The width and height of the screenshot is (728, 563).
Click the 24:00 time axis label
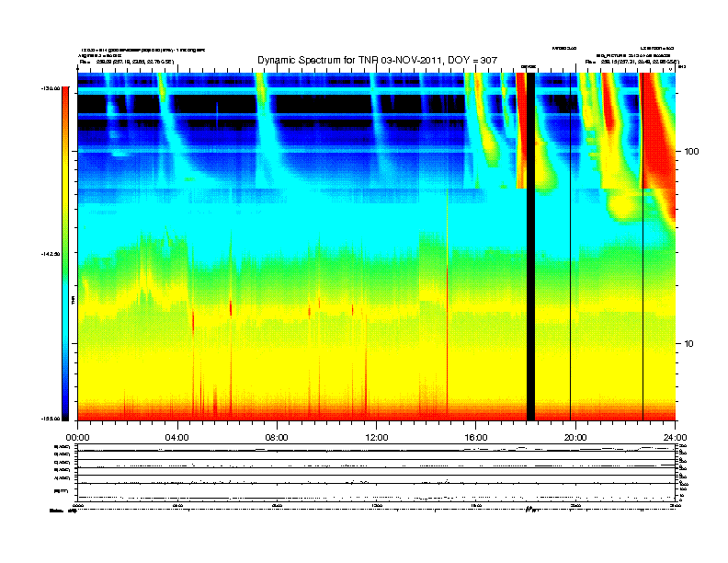click(675, 438)
